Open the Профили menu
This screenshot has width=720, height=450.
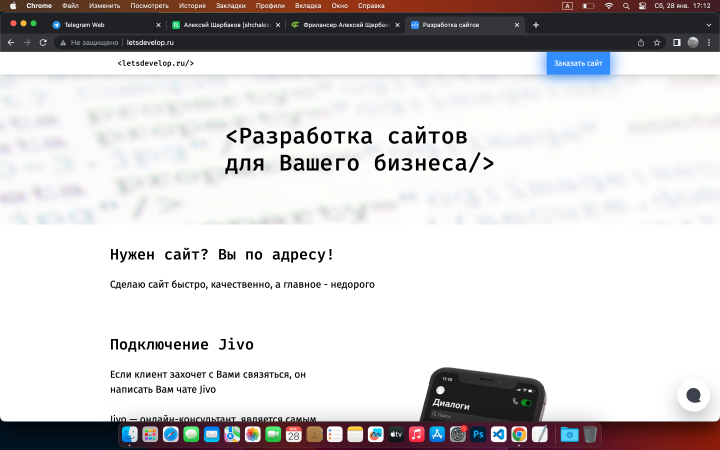click(x=270, y=6)
